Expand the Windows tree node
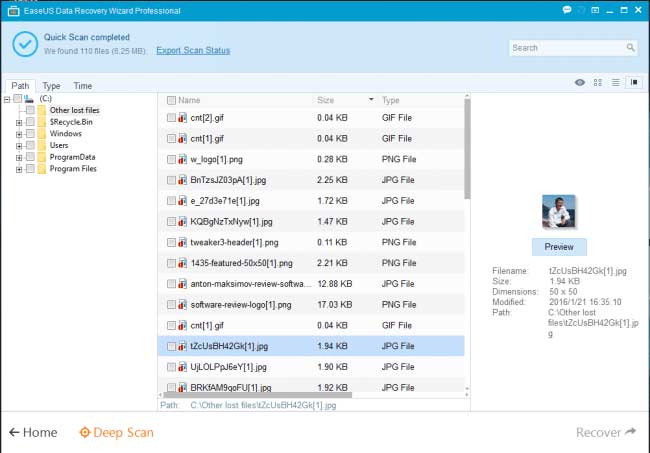 19,134
